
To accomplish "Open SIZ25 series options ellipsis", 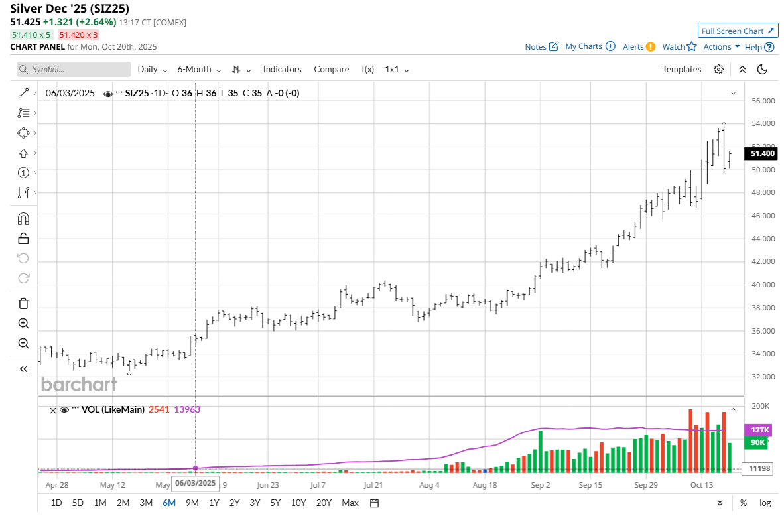I will coord(119,93).
